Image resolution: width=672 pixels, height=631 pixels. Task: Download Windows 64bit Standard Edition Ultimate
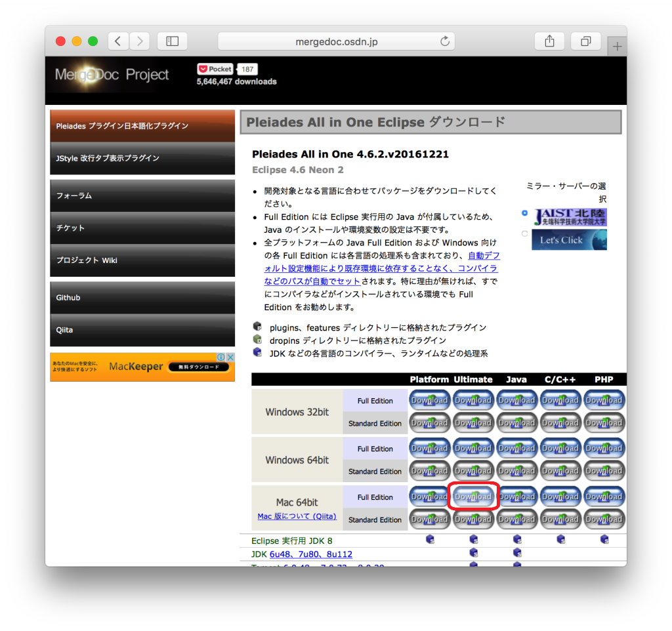473,471
